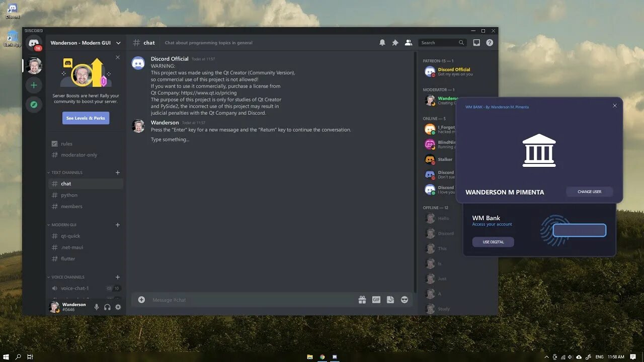
Task: Join the voice-chat-1 voice channel
Action: 86,288
